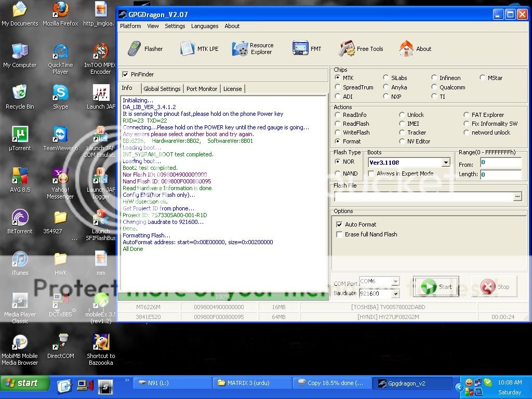Open Free Tools from the toolbar
The image size is (532, 399).
click(361, 49)
